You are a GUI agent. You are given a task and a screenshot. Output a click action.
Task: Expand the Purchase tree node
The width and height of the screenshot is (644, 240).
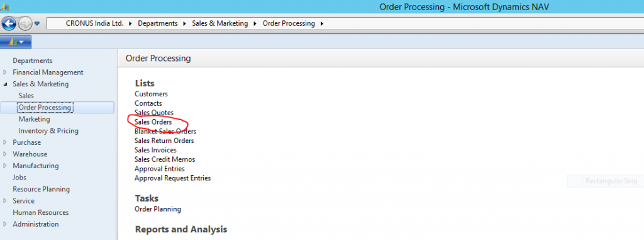(5, 142)
